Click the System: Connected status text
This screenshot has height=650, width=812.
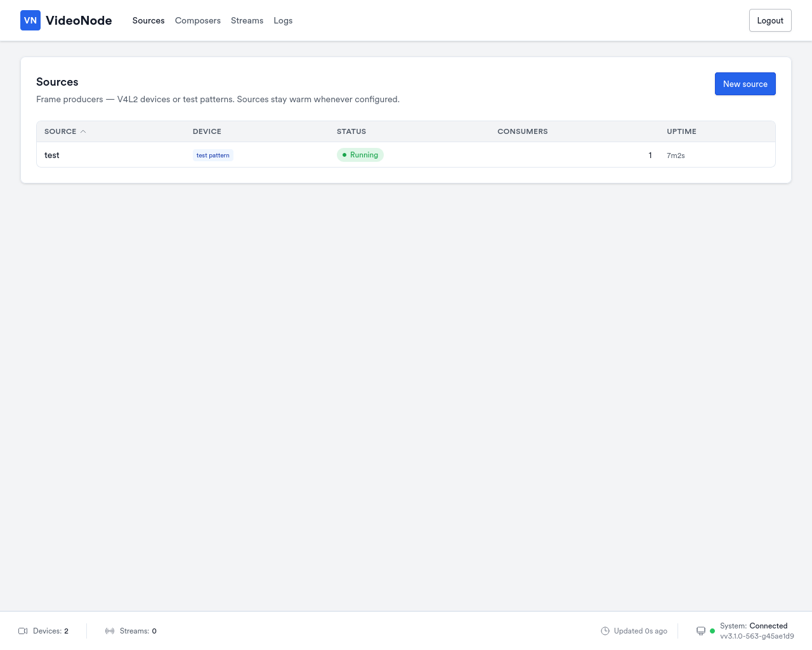(754, 626)
